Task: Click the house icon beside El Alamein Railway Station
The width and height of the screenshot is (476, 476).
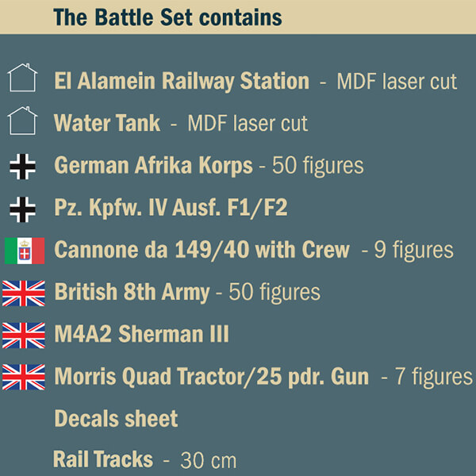Action: [22, 78]
